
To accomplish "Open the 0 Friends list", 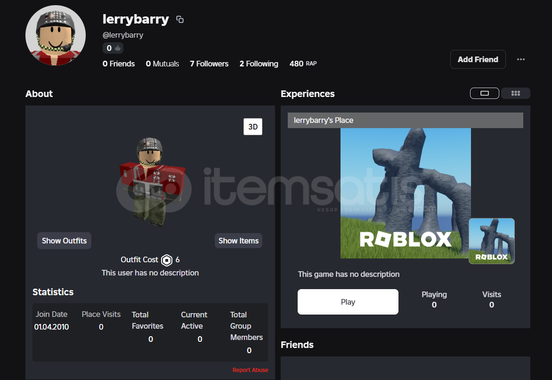I will pos(119,64).
